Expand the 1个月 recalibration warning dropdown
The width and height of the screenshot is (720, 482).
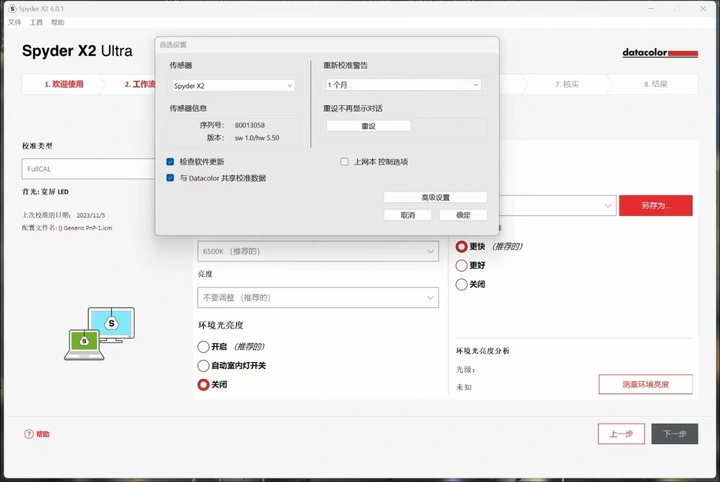pyautogui.click(x=402, y=86)
